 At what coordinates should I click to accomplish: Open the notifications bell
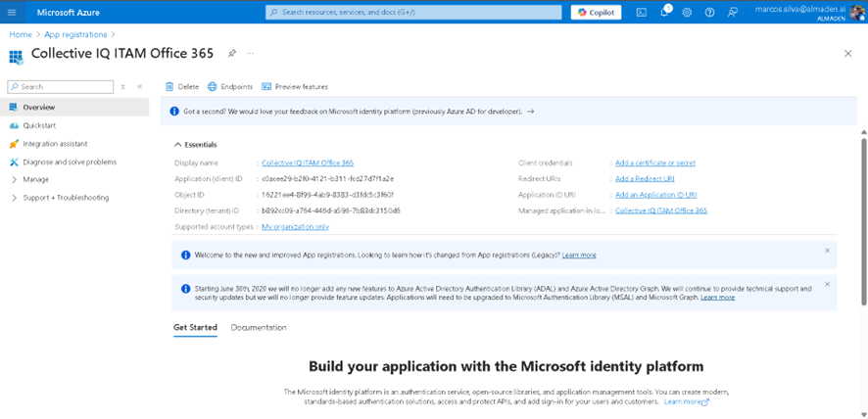pos(665,12)
